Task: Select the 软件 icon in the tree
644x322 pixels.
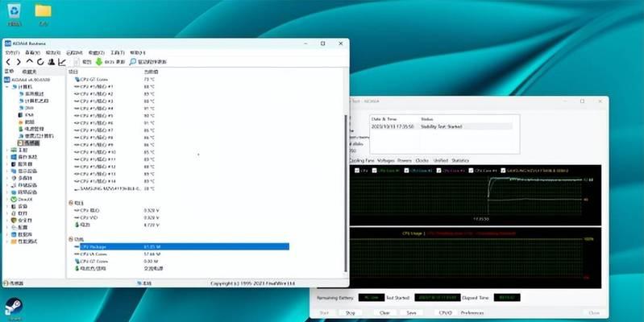Action: tap(14, 213)
